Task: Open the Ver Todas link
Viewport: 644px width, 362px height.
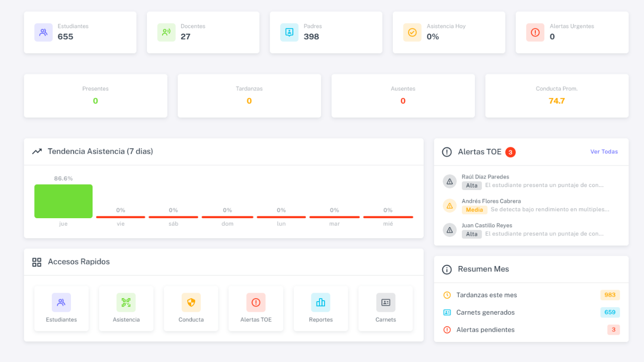Action: point(604,151)
